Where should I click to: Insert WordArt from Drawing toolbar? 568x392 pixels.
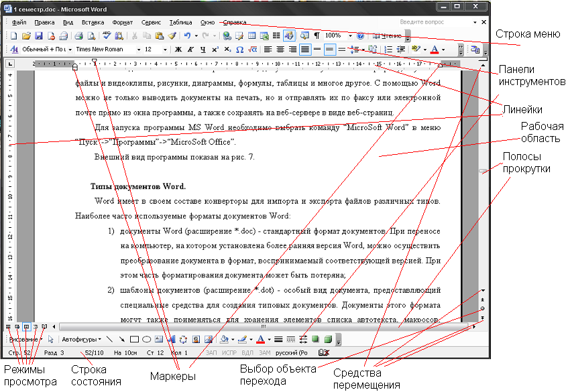click(x=172, y=340)
